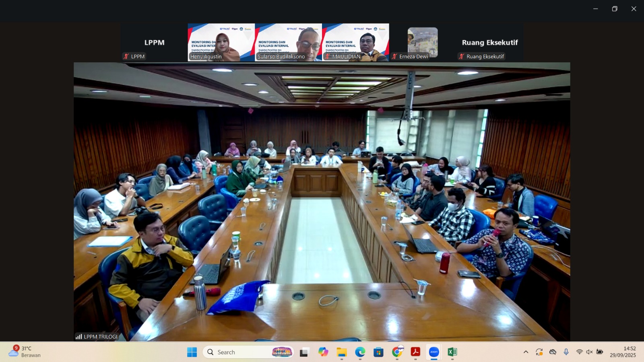Viewport: 644px width, 362px height.
Task: Launch Microsoft Store from the taskbar
Action: (378, 352)
